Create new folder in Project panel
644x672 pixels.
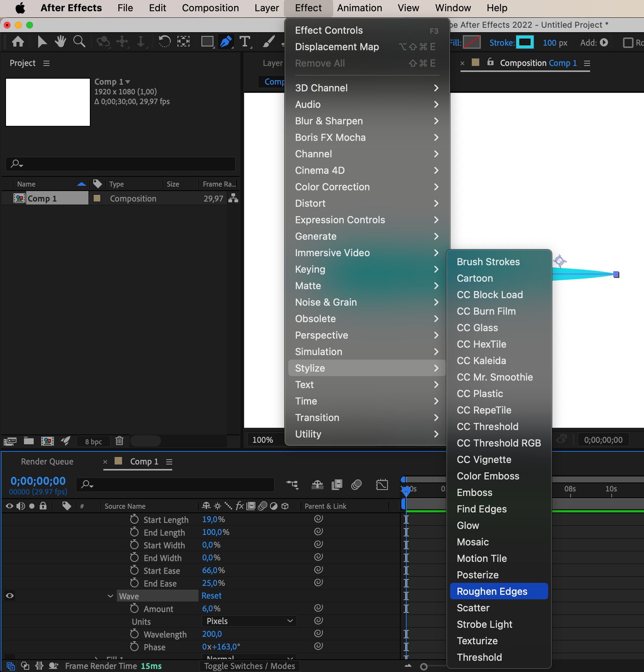29,441
